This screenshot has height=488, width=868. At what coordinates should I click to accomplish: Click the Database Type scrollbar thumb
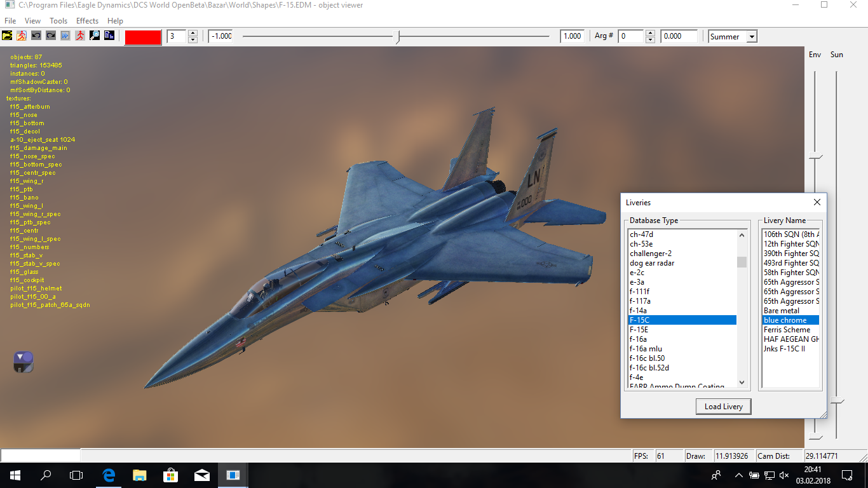click(x=742, y=262)
